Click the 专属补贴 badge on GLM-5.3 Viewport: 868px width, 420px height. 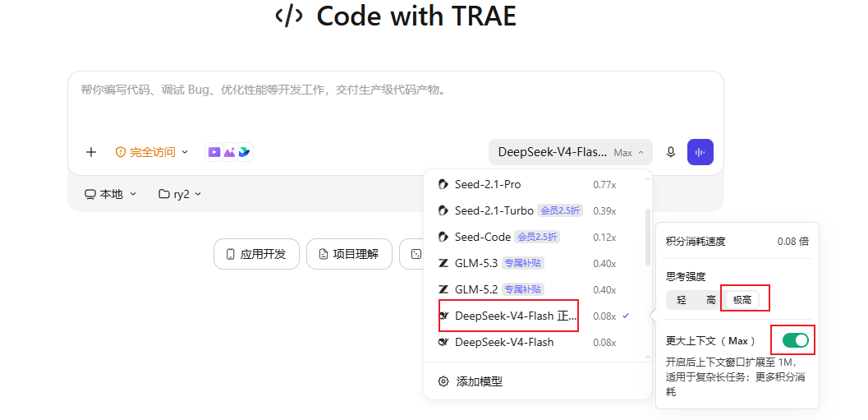click(x=522, y=263)
